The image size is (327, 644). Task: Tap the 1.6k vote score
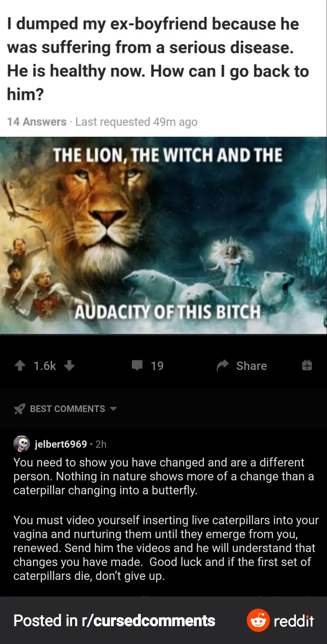[45, 366]
